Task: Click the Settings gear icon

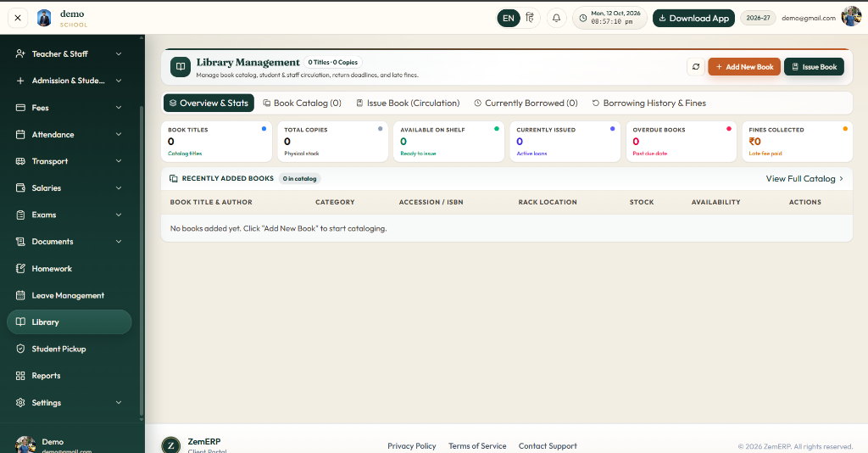Action: (20, 403)
